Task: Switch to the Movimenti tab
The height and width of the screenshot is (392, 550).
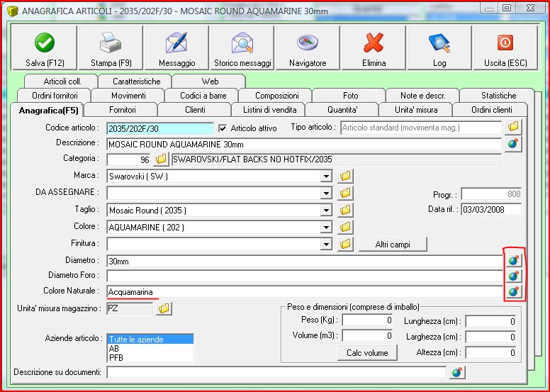Action: (x=128, y=96)
